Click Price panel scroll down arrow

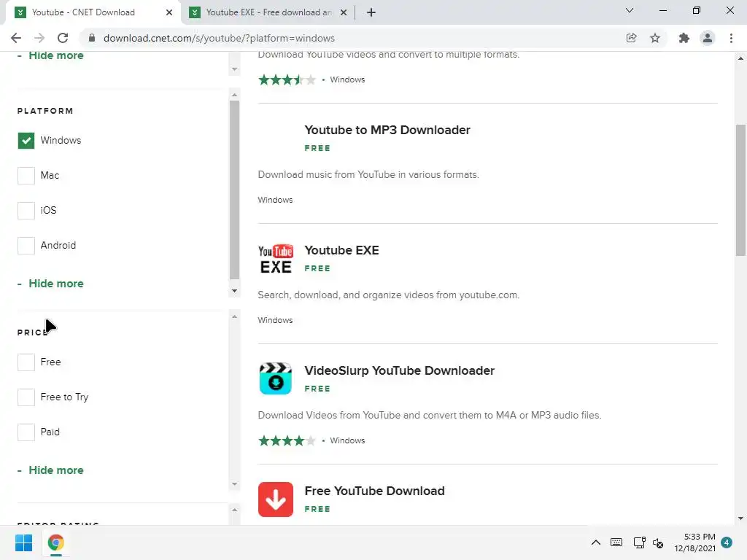click(x=234, y=484)
